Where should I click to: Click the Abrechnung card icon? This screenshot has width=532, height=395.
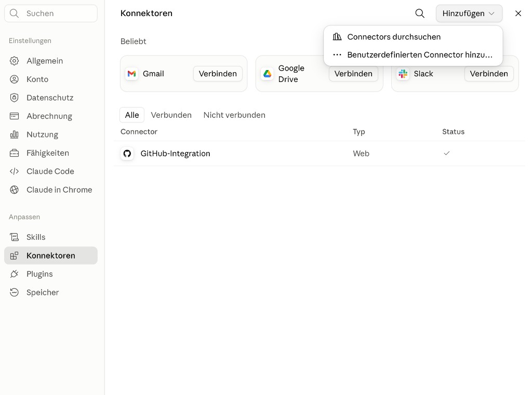click(14, 116)
